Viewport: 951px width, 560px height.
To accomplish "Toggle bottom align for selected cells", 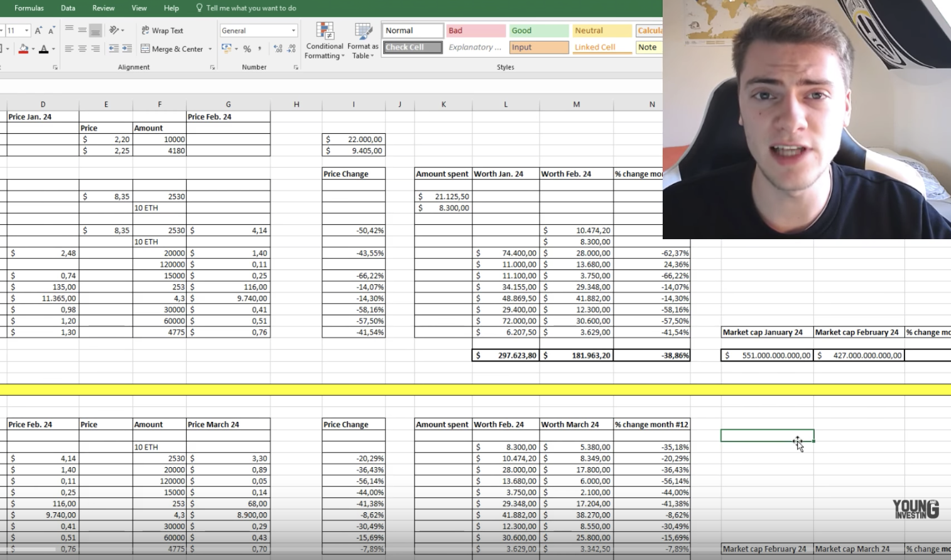I will [x=95, y=30].
